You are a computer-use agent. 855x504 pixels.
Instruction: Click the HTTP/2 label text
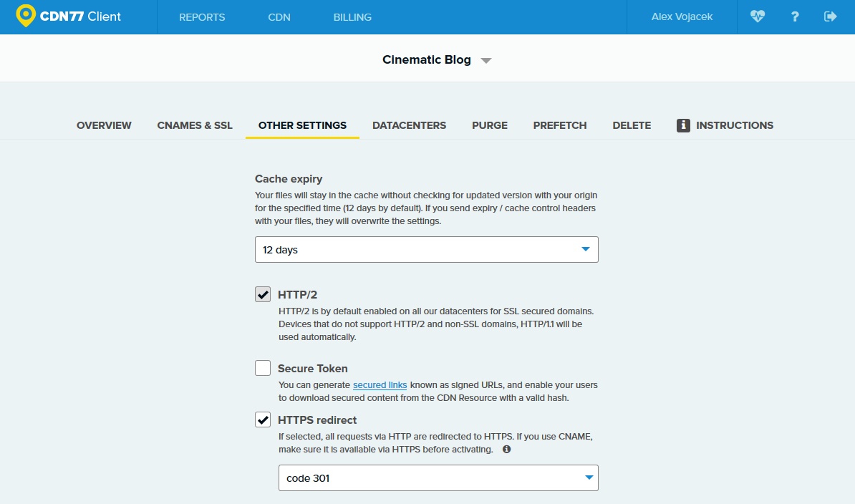(297, 294)
